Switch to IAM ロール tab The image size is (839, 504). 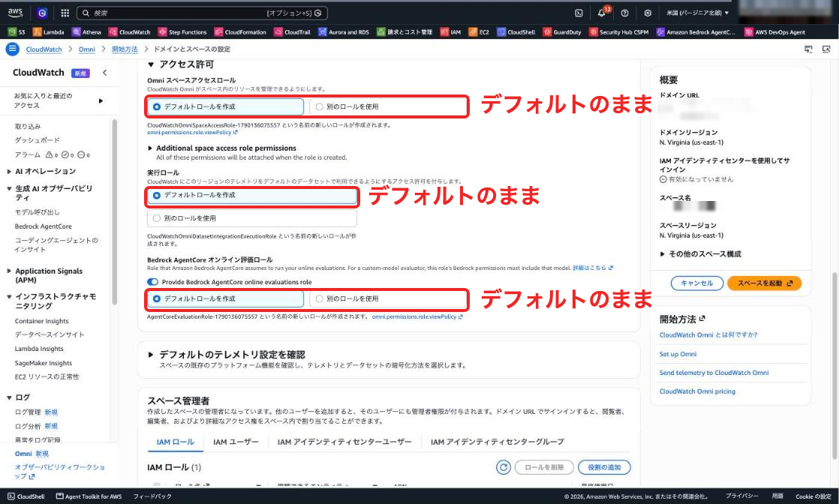tap(175, 442)
